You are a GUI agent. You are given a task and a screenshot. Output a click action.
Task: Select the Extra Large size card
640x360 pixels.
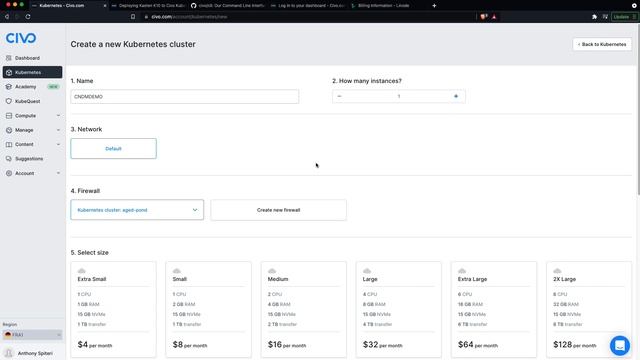(494, 309)
